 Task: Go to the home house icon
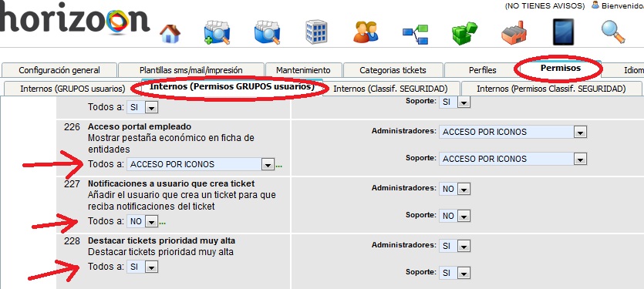[x=170, y=34]
